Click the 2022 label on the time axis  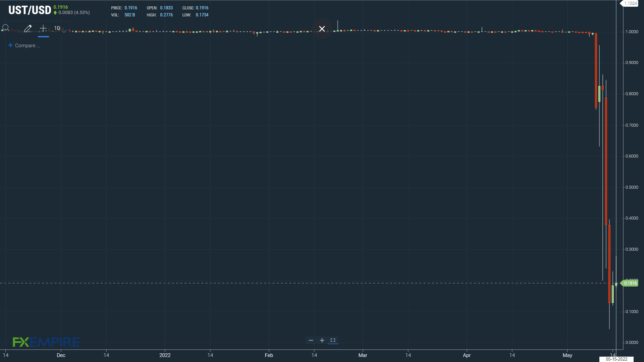coord(165,355)
